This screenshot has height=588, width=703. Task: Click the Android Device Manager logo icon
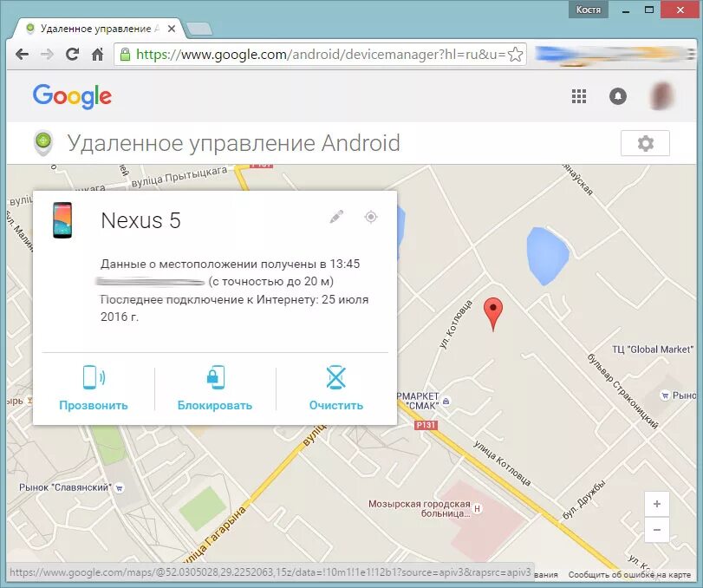point(43,143)
